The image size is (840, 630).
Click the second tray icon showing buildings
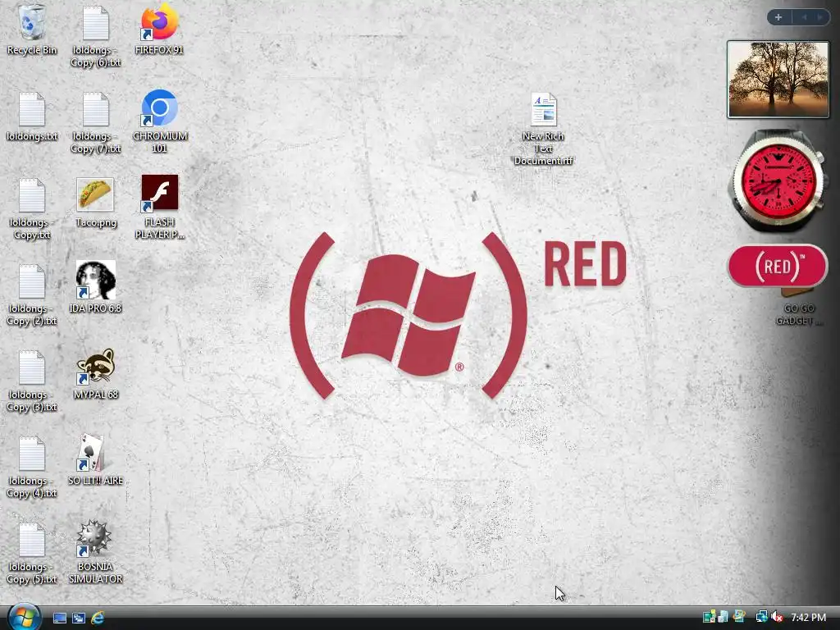pos(724,617)
